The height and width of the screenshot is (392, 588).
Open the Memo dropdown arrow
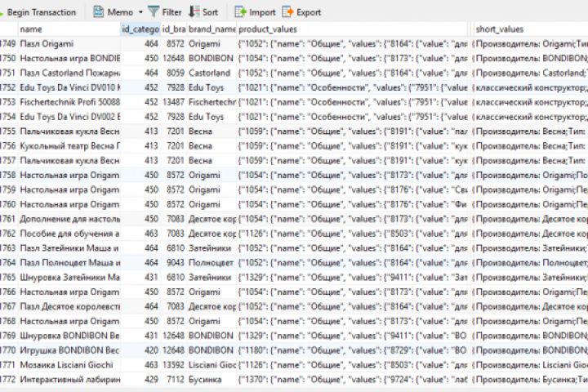140,12
